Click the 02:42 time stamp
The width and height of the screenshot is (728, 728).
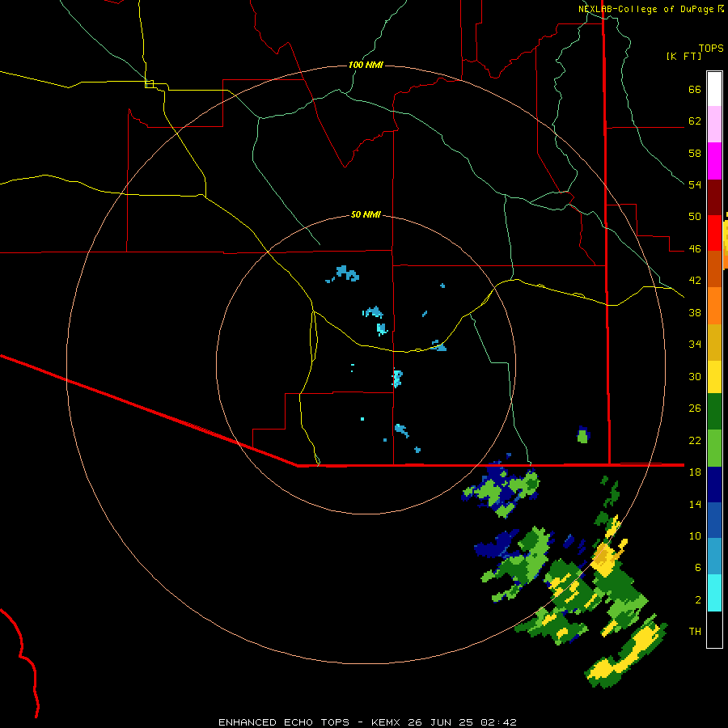(497, 722)
